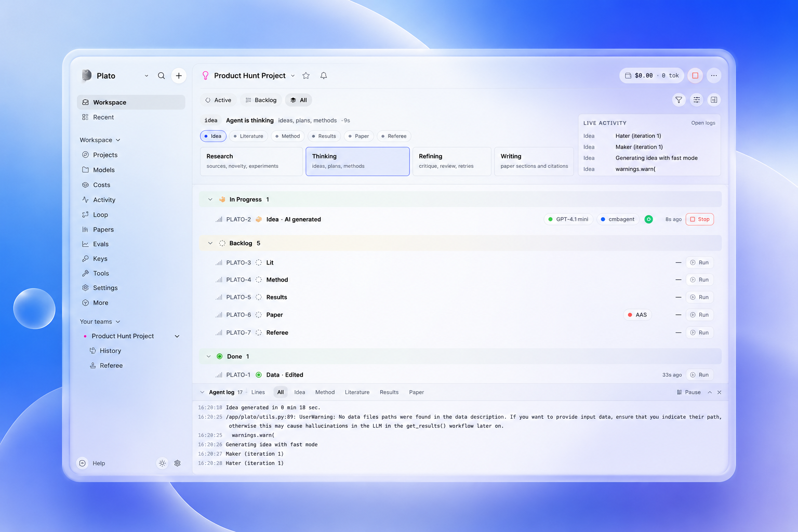Select the Idea stage chip
This screenshot has height=532, width=798.
point(213,136)
